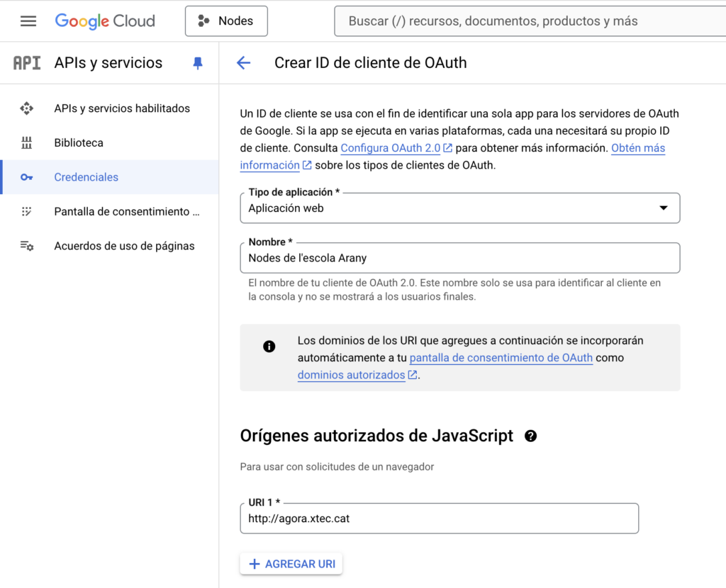Viewport: 726px width, 588px height.
Task: Open the Biblioteca section
Action: coord(79,143)
